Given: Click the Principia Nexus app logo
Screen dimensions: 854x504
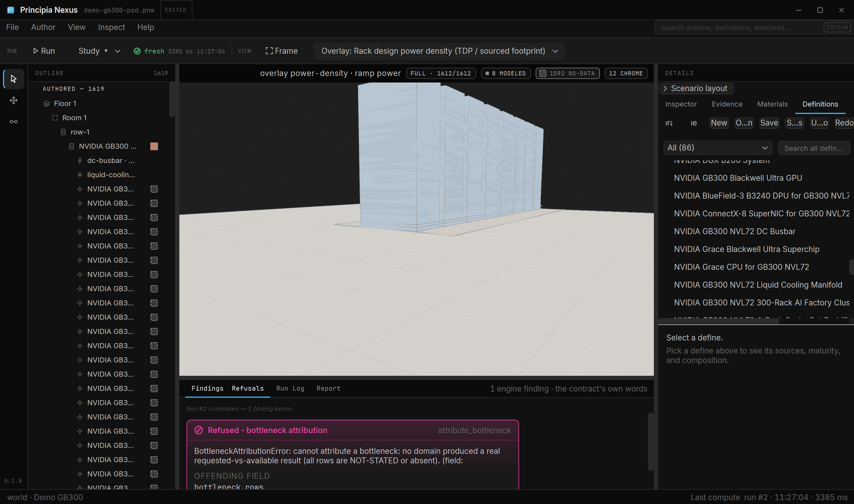Looking at the screenshot, I should [x=11, y=10].
